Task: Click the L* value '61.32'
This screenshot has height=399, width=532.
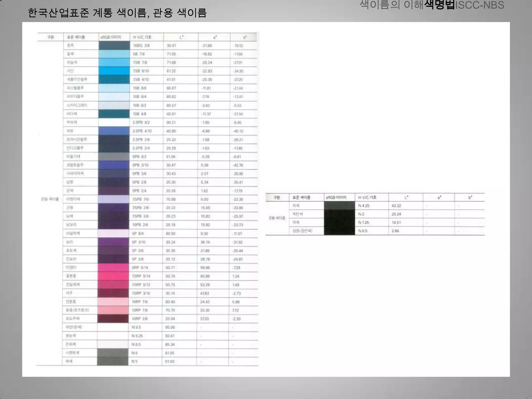Action: [171, 71]
